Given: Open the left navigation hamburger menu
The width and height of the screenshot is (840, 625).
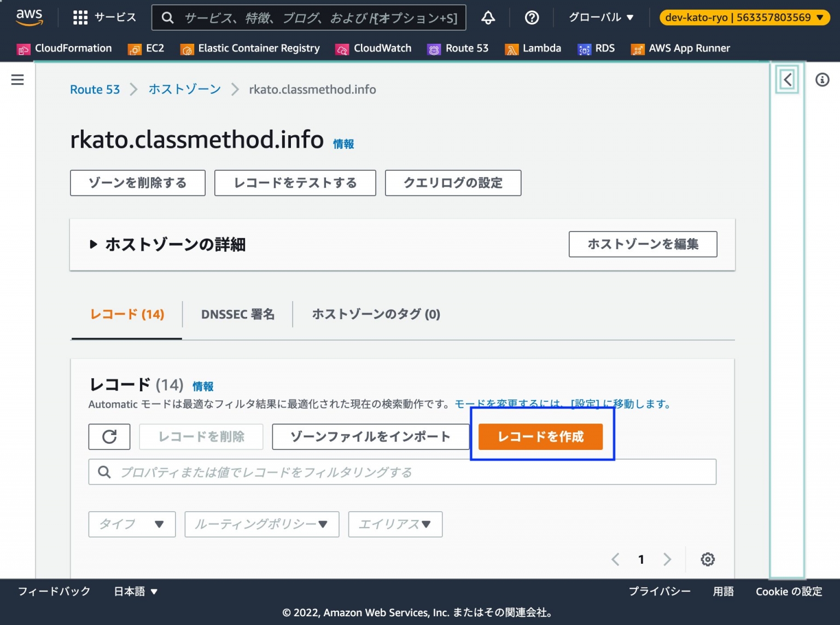Looking at the screenshot, I should pos(17,79).
